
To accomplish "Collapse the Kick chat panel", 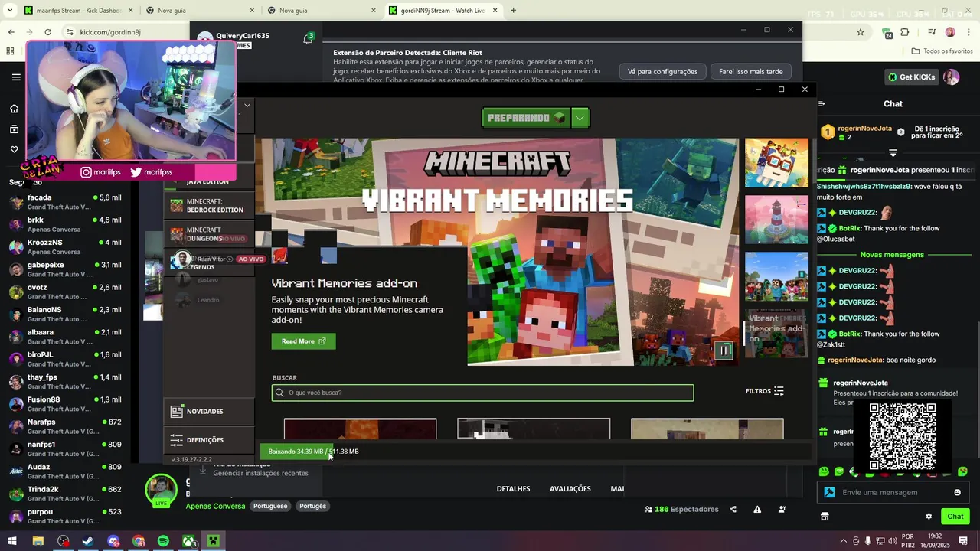I will (x=822, y=103).
